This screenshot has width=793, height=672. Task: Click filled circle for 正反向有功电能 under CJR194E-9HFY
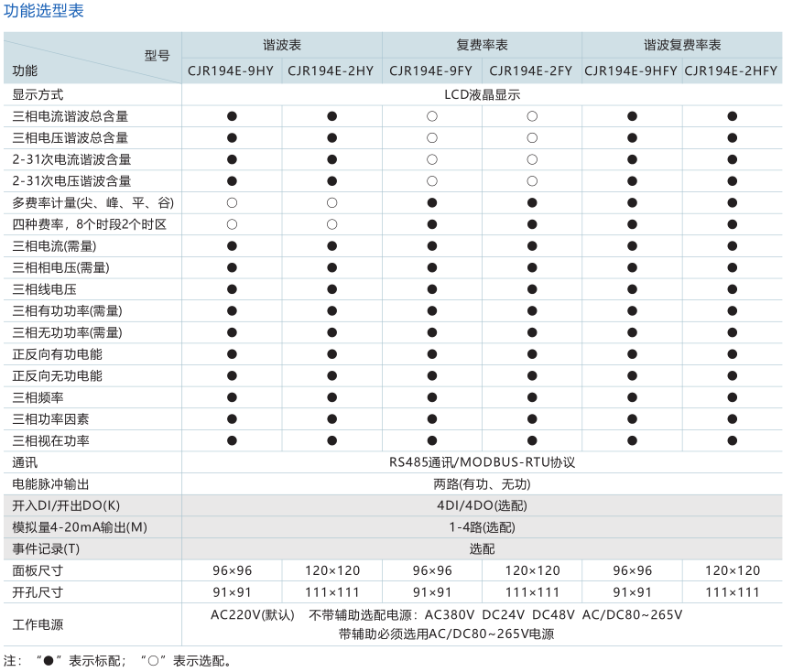pyautogui.click(x=632, y=354)
